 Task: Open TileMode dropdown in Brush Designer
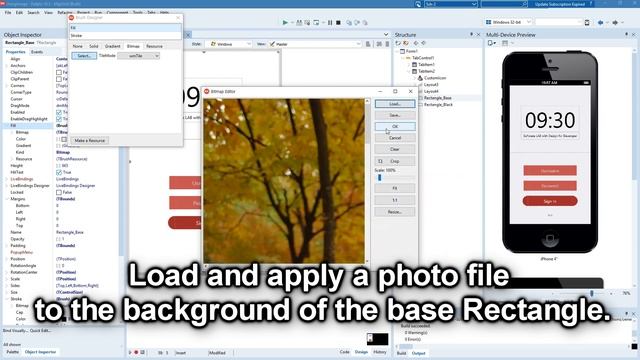tap(138, 56)
